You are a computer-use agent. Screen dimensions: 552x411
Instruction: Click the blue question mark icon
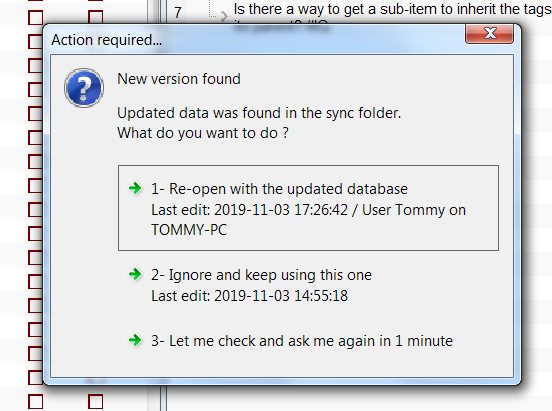84,88
